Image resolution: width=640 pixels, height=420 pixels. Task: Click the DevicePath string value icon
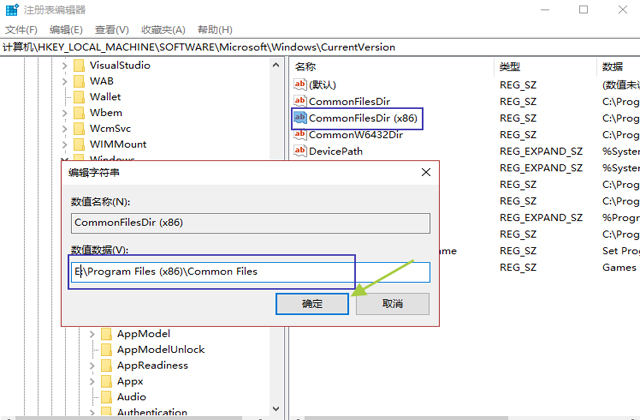(300, 151)
